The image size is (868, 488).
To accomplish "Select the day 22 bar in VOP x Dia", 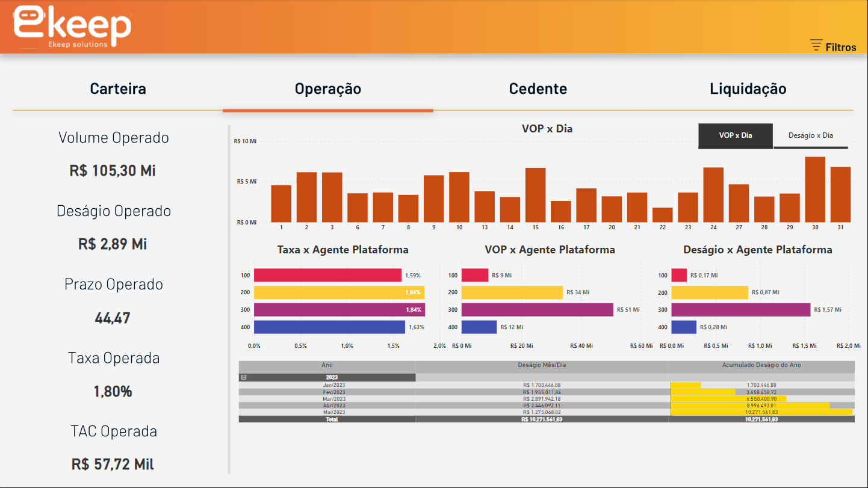I will (663, 215).
